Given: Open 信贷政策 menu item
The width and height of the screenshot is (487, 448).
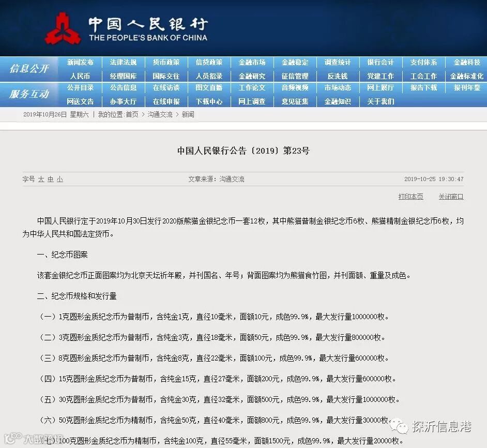Looking at the screenshot, I should (x=209, y=62).
